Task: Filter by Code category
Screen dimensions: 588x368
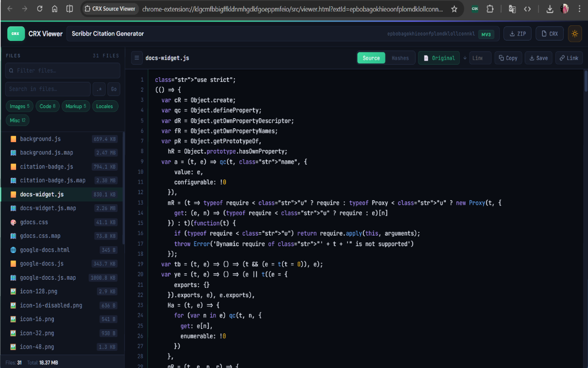Action: (x=47, y=106)
